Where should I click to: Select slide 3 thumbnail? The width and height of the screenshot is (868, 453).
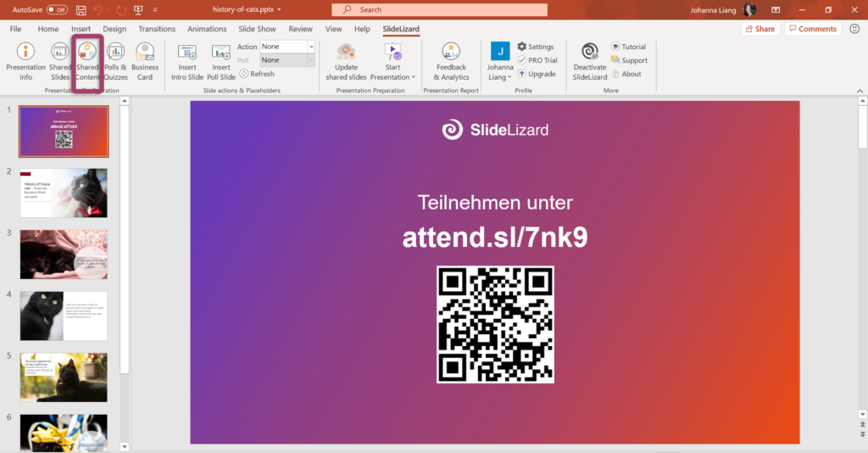64,254
